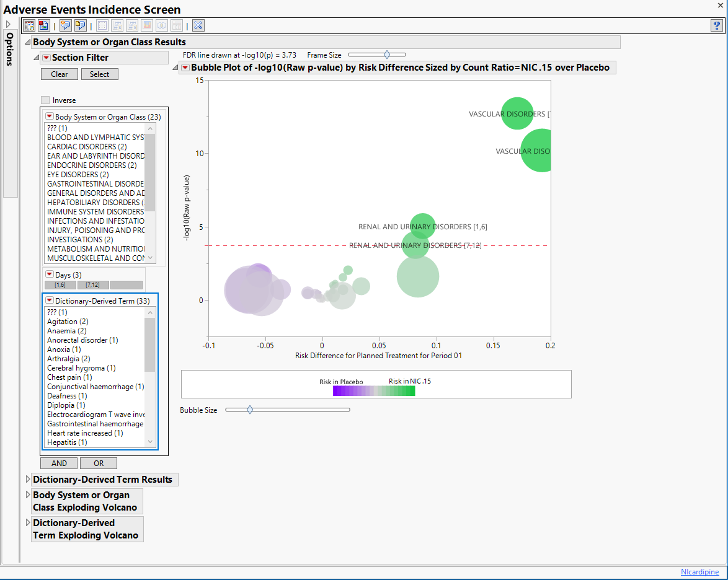Click the new note speech bubble icon
Viewport: 728px width, 580px height.
coord(65,25)
